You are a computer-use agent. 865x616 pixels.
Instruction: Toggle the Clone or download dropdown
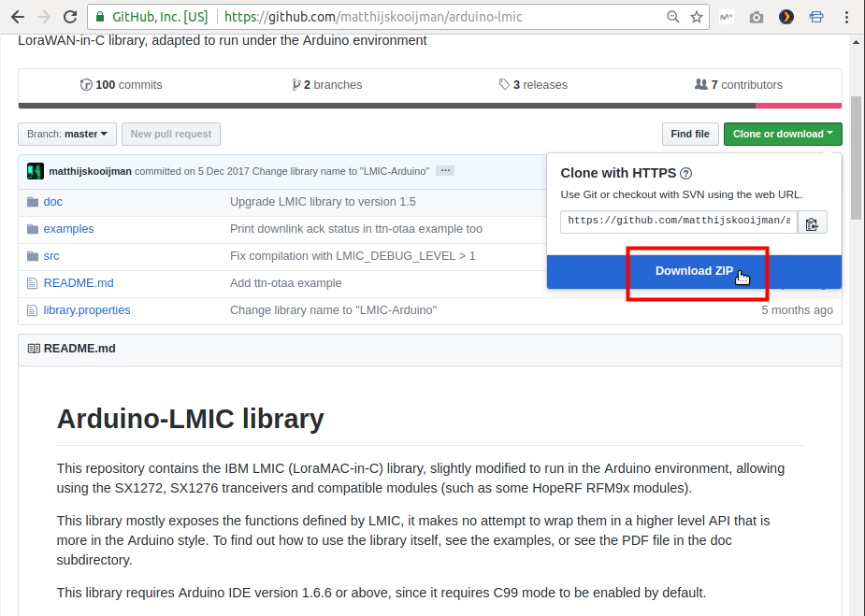pos(783,134)
